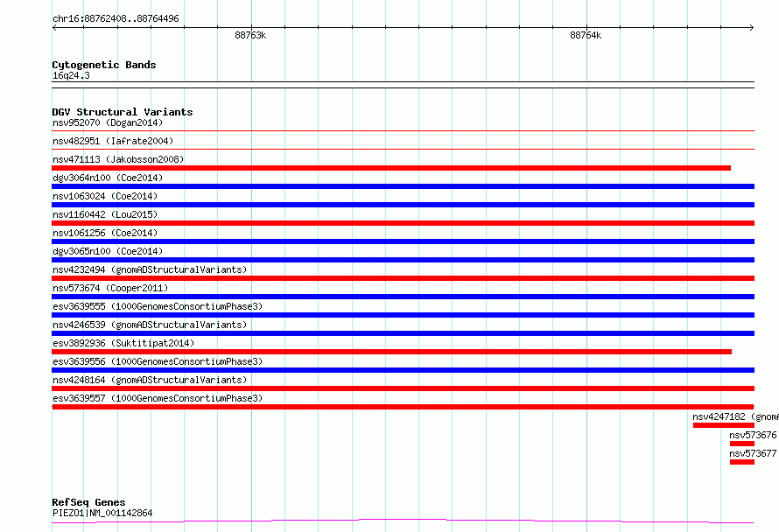
Task: Select the dgv3065n100 blue variant bar
Action: 403,260
